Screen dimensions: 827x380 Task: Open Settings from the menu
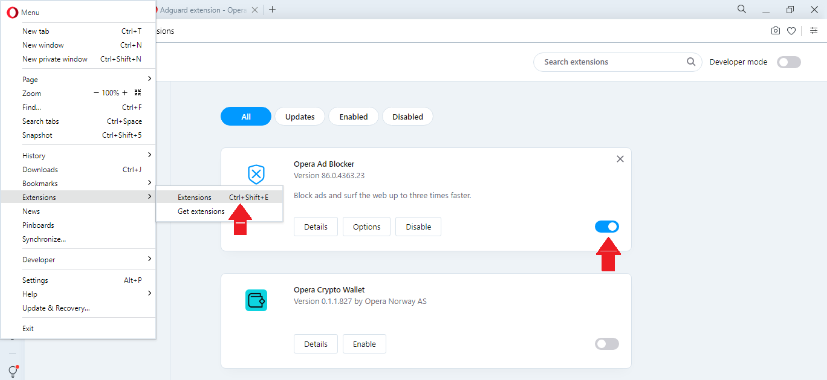click(x=78, y=280)
